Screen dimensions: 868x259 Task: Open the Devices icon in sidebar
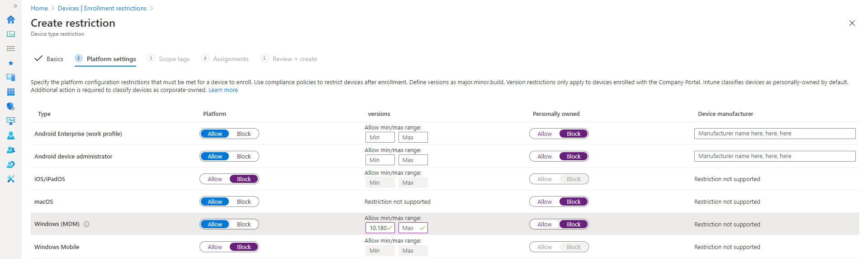pyautogui.click(x=11, y=77)
